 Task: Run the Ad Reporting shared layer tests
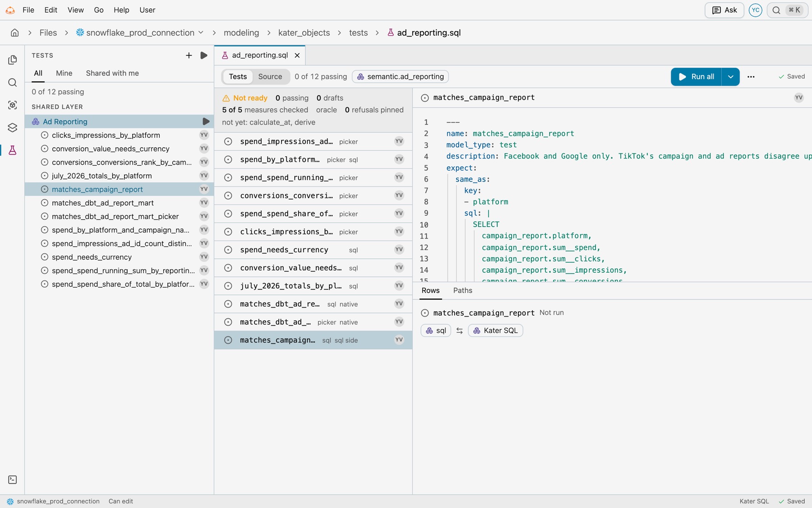pos(206,121)
